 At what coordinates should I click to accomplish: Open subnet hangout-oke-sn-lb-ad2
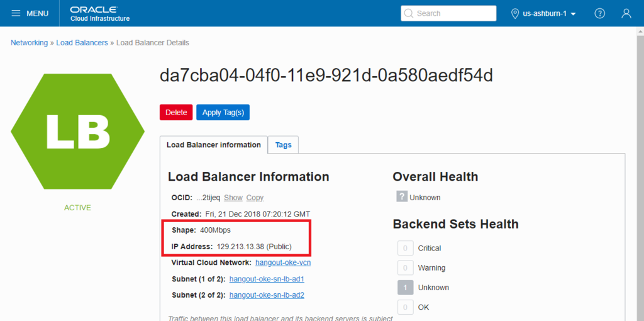[267, 295]
